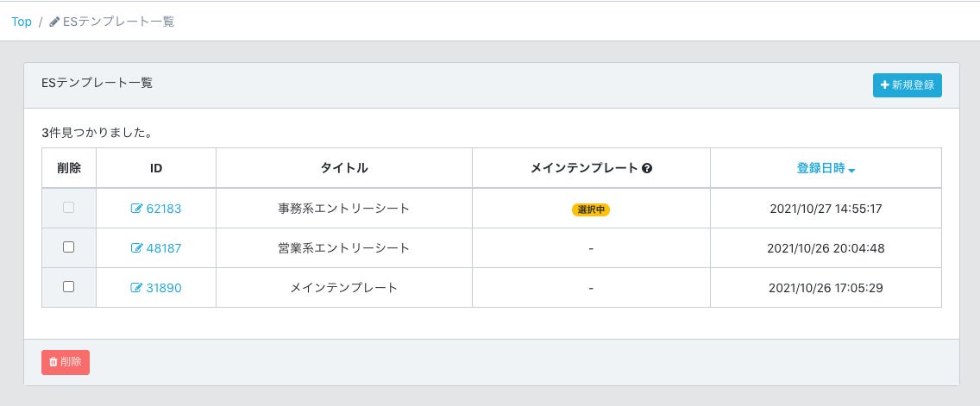
Task: Go to Top in the breadcrumb
Action: (x=22, y=22)
